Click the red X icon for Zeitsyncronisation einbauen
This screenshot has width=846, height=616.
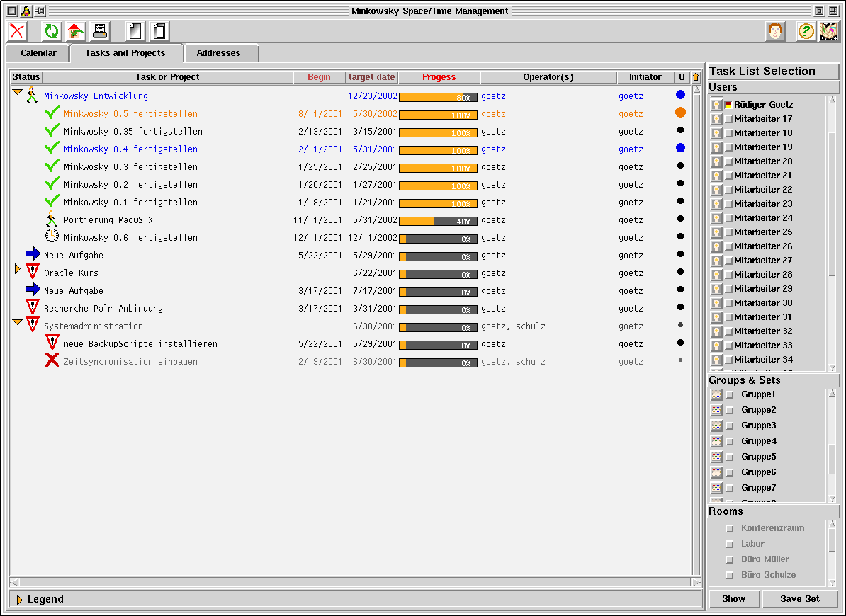point(52,360)
